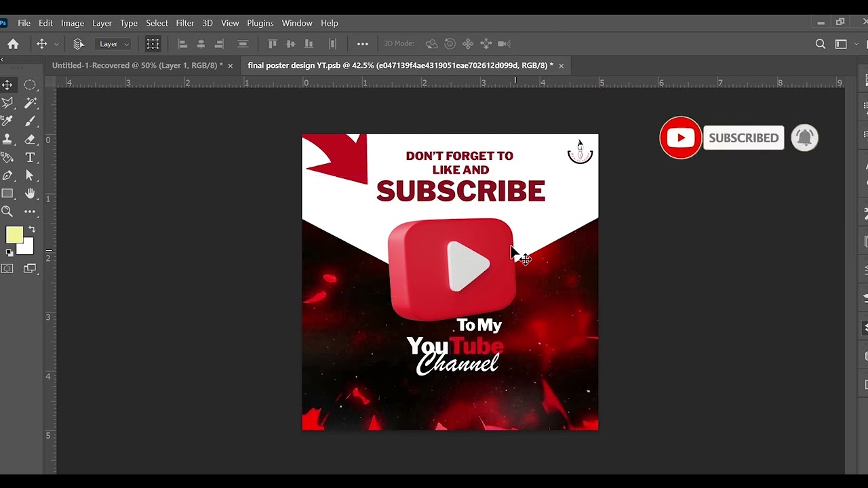The height and width of the screenshot is (488, 868).
Task: Align right edges in options bar
Action: click(219, 44)
